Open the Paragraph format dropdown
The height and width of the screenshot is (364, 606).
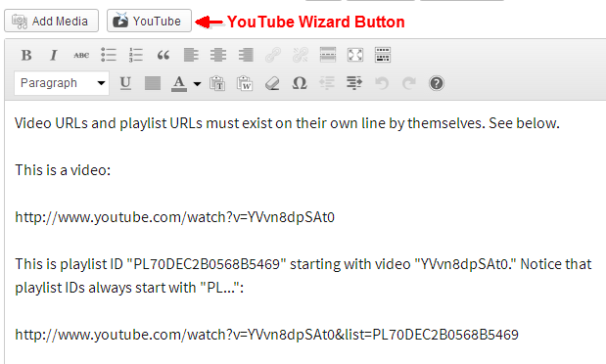(x=62, y=83)
